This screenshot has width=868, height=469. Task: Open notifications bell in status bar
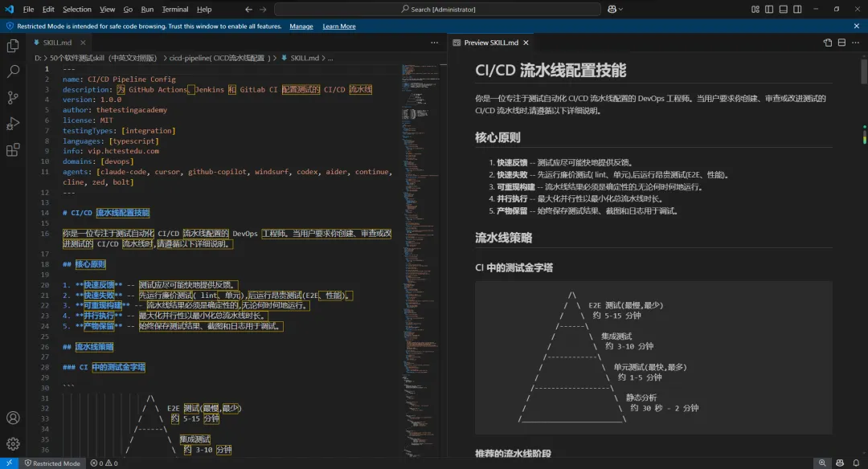[x=857, y=463]
